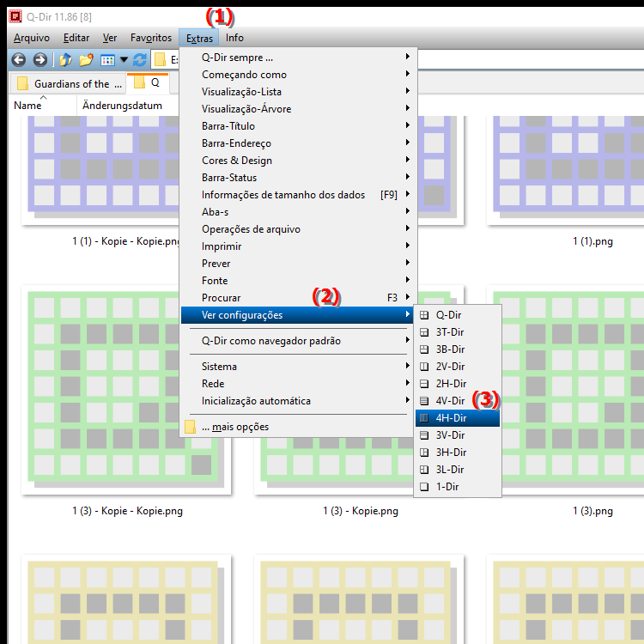This screenshot has height=644, width=644.
Task: Select the 1 (1).png file label
Action: coord(592,241)
